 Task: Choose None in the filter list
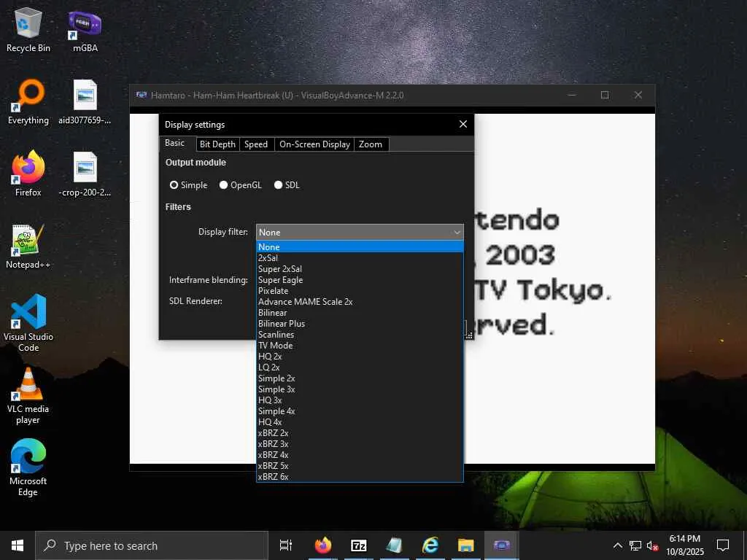(360, 246)
